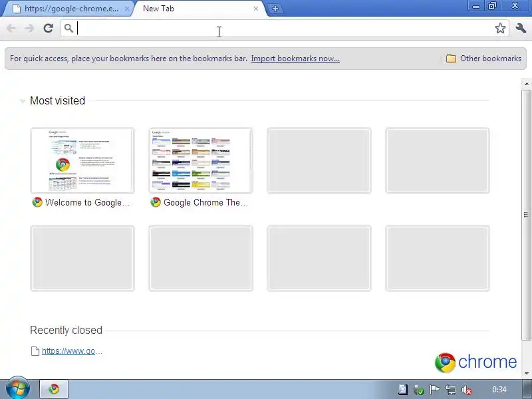Bookmark this page with the star icon

pyautogui.click(x=500, y=28)
